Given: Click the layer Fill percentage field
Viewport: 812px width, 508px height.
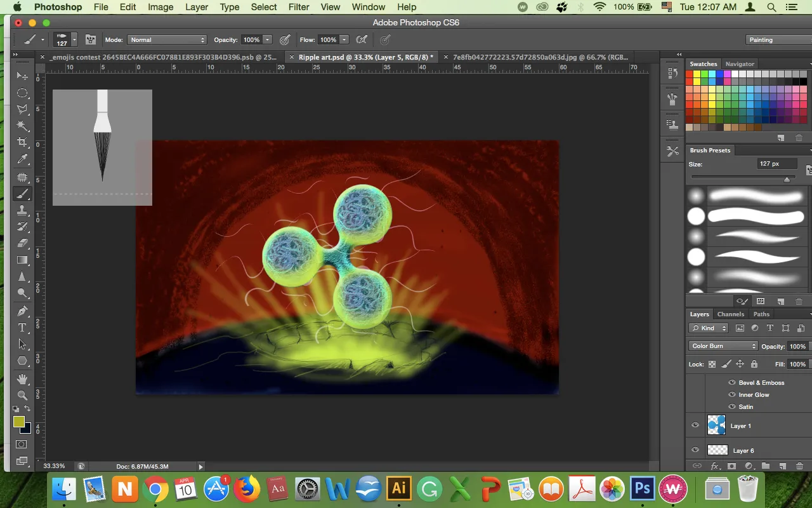Looking at the screenshot, I should coord(797,364).
